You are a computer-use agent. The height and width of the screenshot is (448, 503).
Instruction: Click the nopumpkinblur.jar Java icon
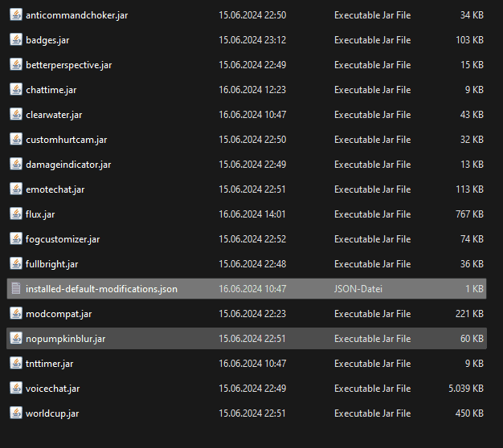(16, 338)
